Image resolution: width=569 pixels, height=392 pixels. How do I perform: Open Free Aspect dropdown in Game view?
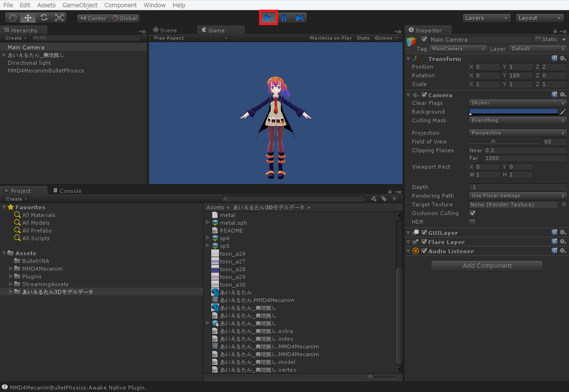point(190,38)
